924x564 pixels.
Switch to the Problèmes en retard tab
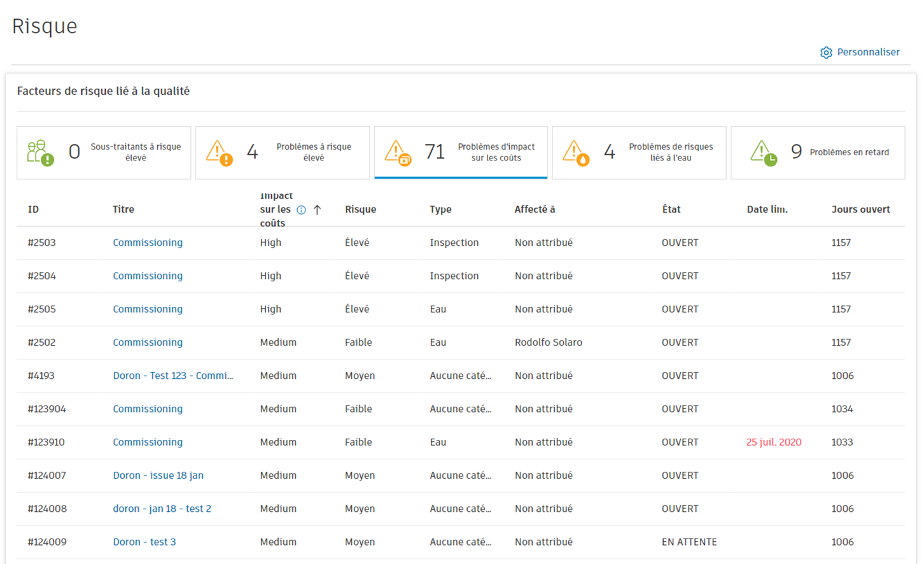[x=818, y=153]
